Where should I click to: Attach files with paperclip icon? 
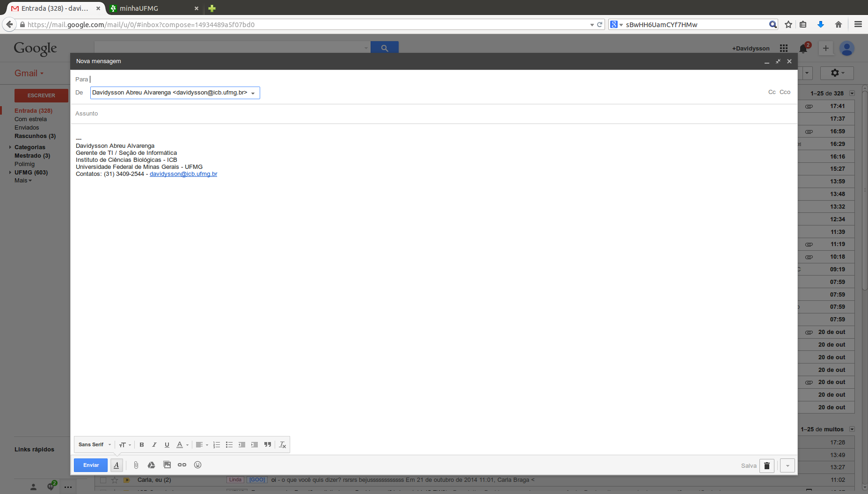(136, 465)
